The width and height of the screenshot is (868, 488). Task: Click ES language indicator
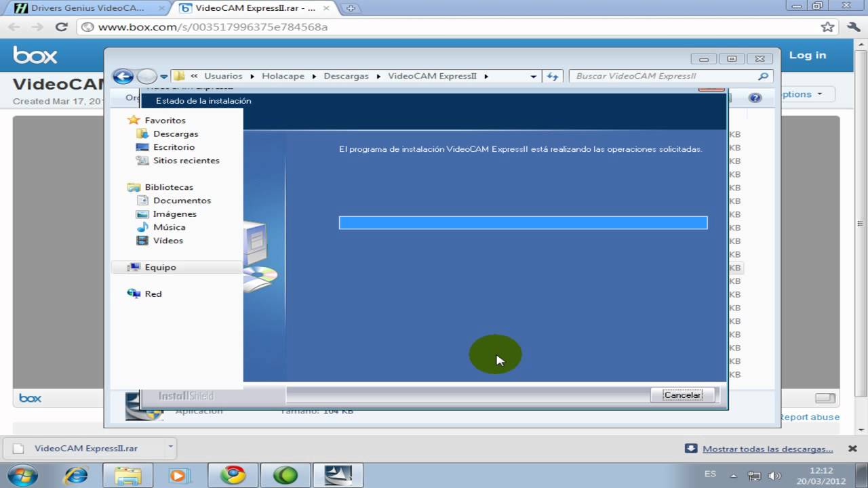coord(710,474)
